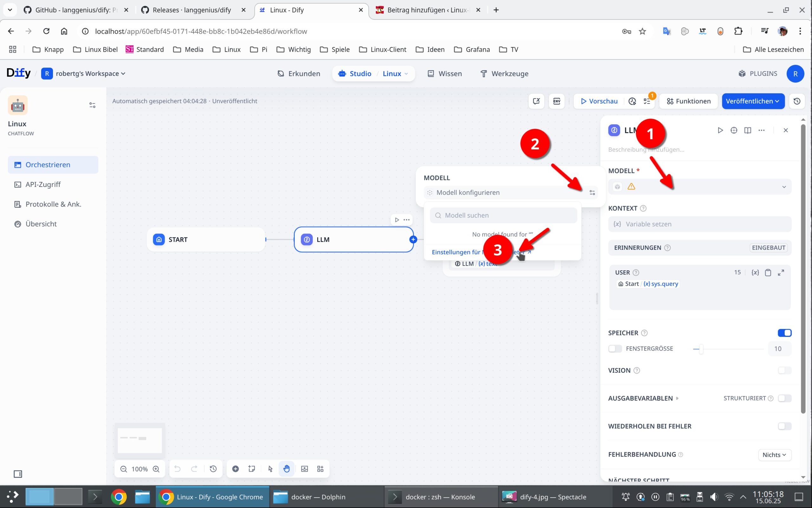
Task: Redo canvas change
Action: (x=194, y=469)
